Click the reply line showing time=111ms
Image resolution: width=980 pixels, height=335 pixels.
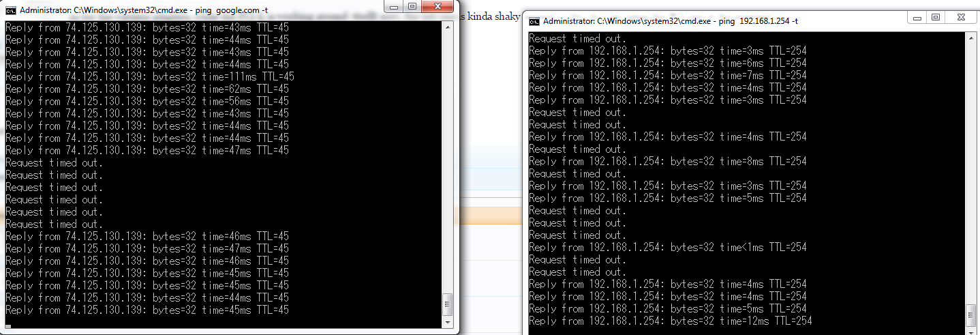click(x=150, y=76)
